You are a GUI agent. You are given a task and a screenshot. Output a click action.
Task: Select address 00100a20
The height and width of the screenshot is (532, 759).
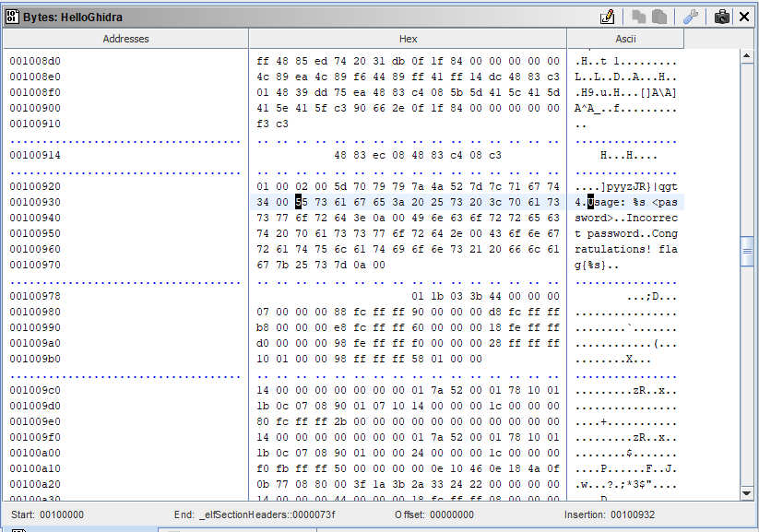[35, 484]
